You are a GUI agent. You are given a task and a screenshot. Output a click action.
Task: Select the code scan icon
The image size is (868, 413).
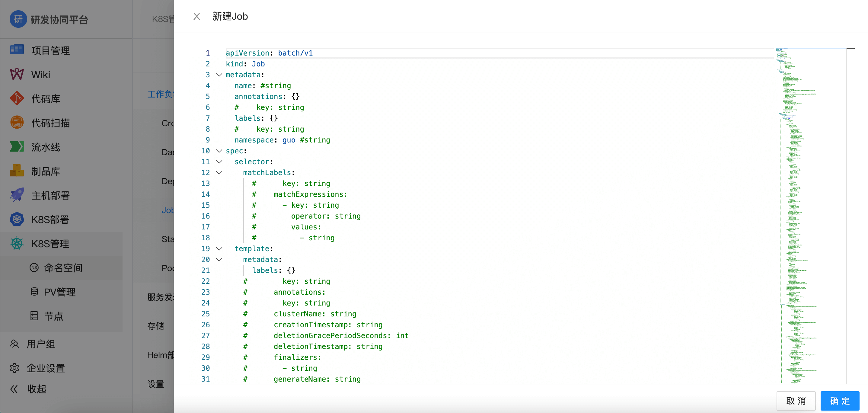(x=17, y=122)
